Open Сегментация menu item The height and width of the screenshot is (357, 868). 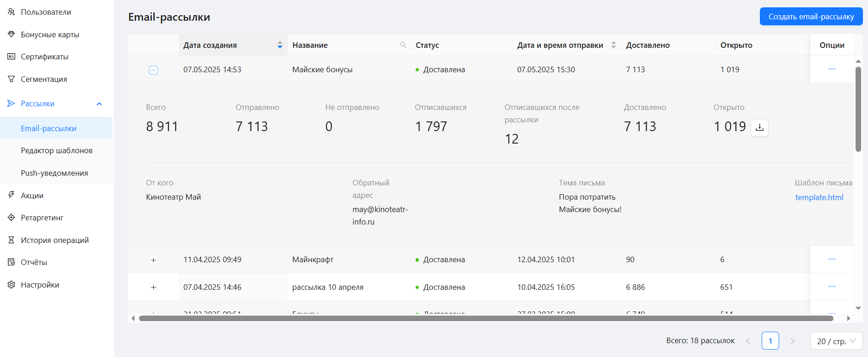coord(44,79)
